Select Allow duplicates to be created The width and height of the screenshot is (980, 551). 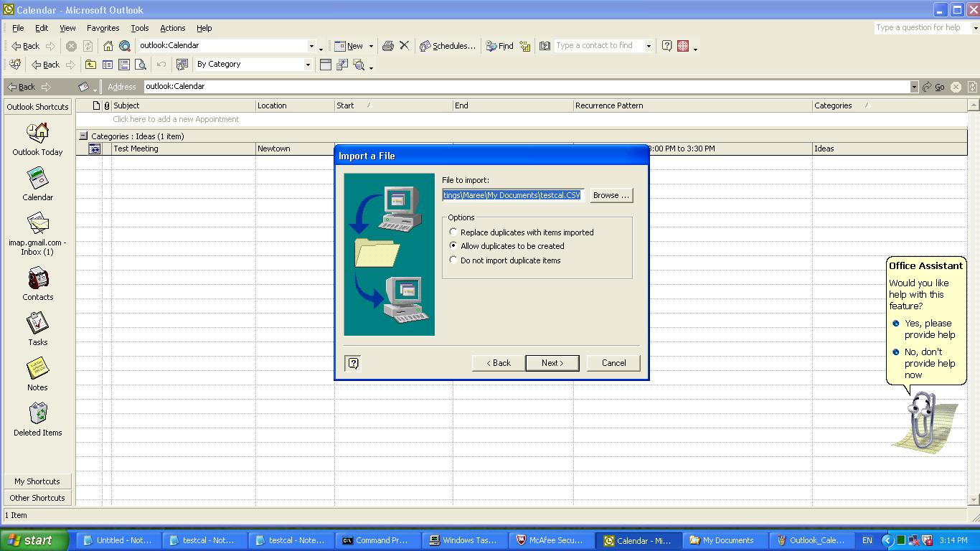point(453,246)
